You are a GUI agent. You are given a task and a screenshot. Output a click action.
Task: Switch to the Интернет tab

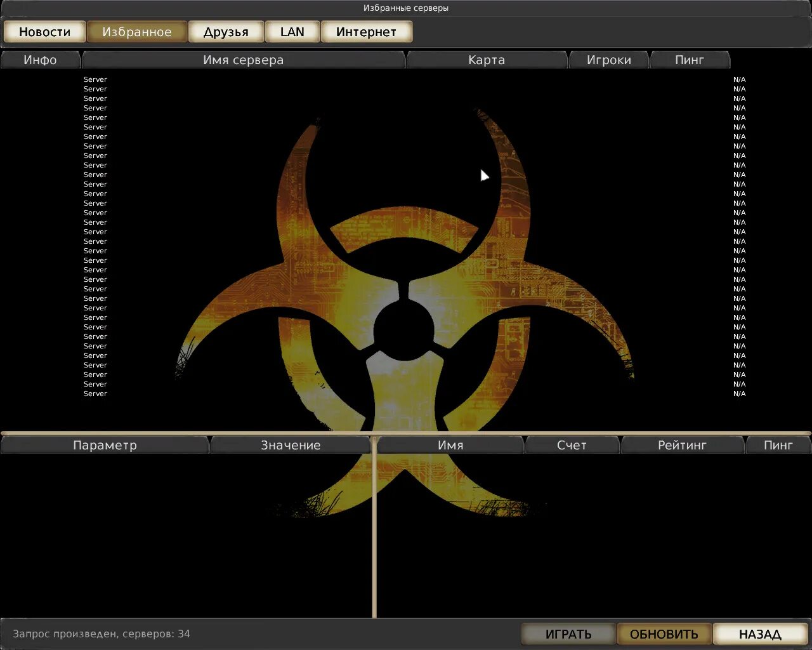click(x=367, y=32)
